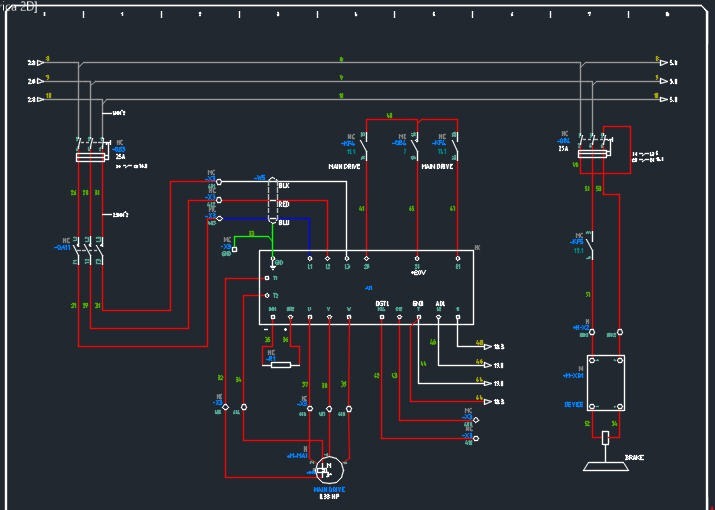Click the +20V terminal on the drive

417,259
